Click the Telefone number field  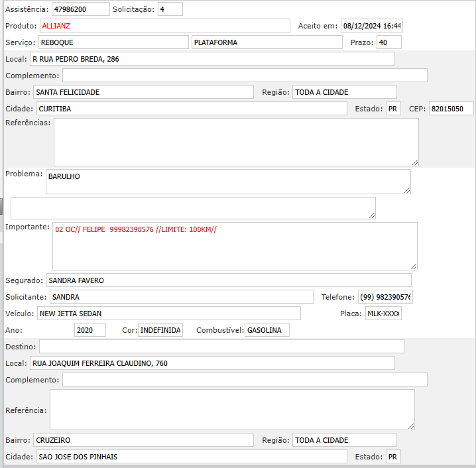coord(385,297)
